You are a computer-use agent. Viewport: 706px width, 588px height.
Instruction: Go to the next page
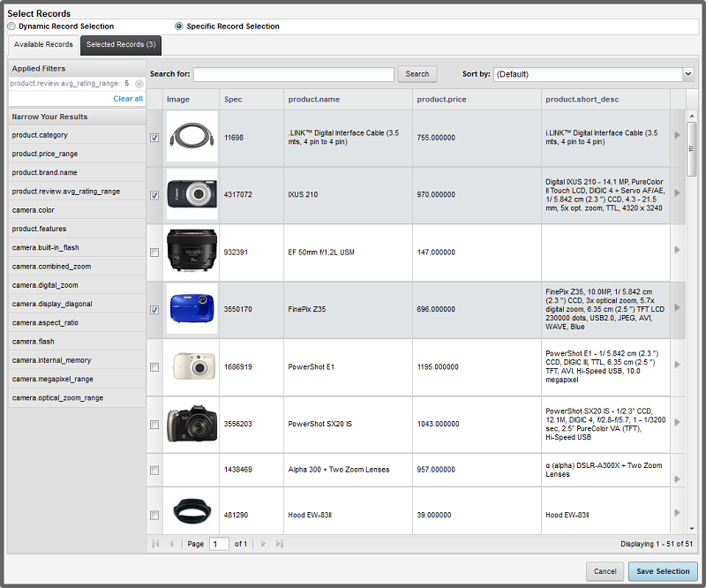(263, 544)
